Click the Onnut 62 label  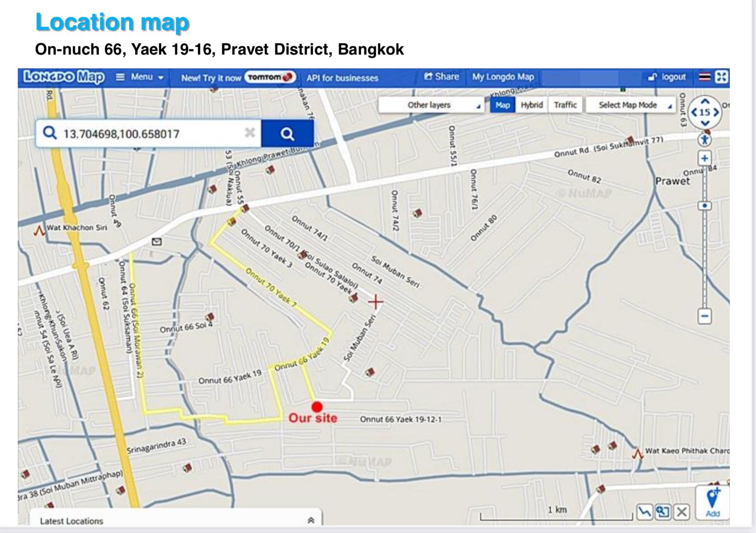point(104,294)
